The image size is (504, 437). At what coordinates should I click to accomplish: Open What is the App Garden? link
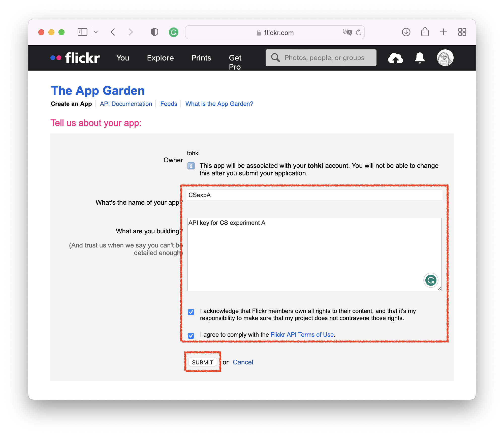coord(219,104)
